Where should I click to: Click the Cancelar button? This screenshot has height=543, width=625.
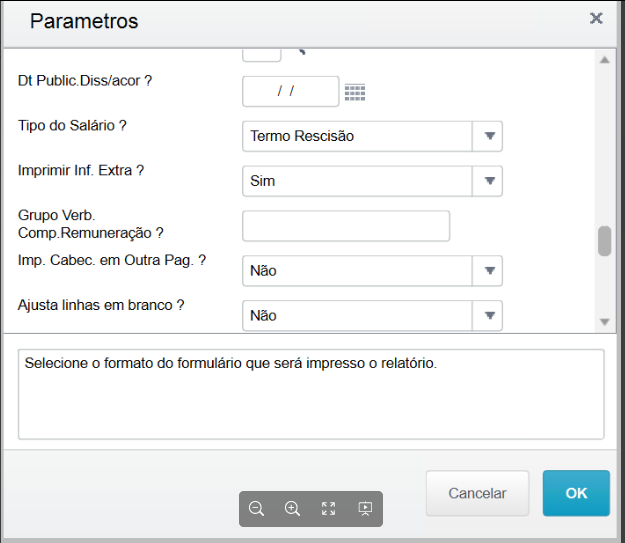click(x=478, y=493)
